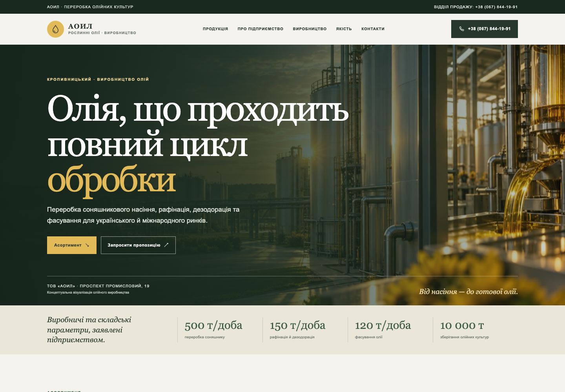This screenshot has width=565, height=392.
Task: Navigate to Контакти
Action: (373, 29)
